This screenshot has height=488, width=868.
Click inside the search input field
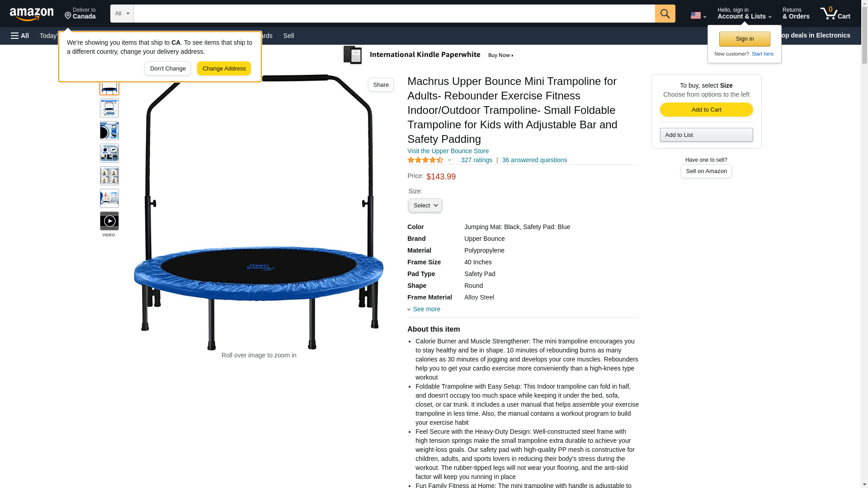394,14
